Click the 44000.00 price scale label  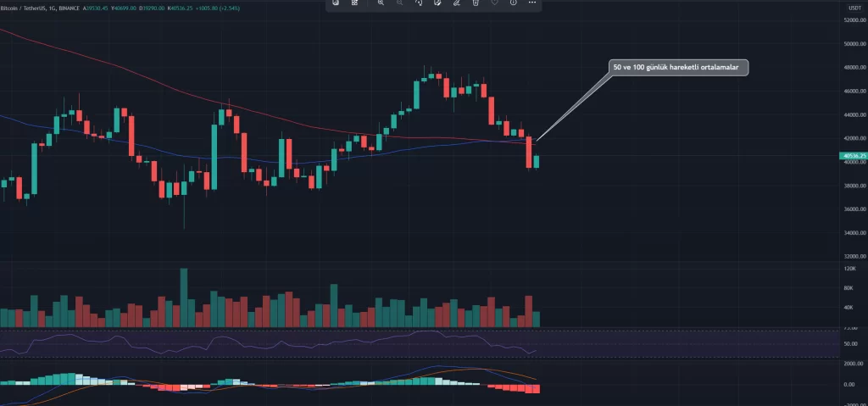(x=854, y=114)
